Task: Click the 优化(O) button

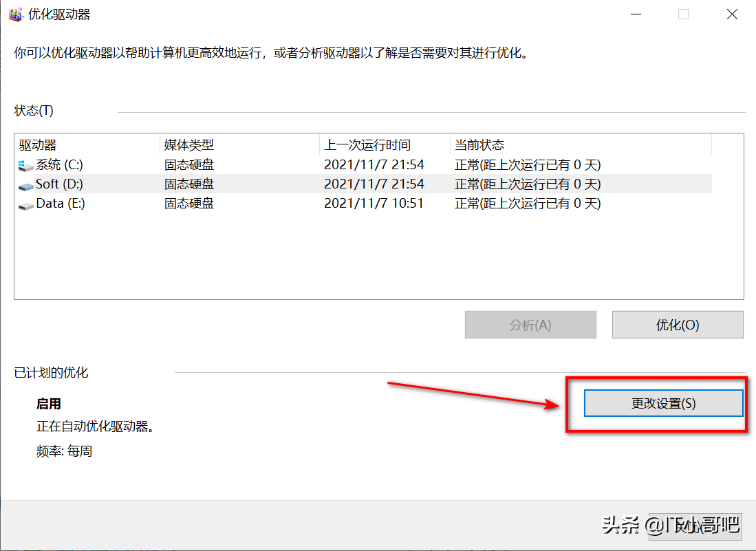Action: pos(677,324)
